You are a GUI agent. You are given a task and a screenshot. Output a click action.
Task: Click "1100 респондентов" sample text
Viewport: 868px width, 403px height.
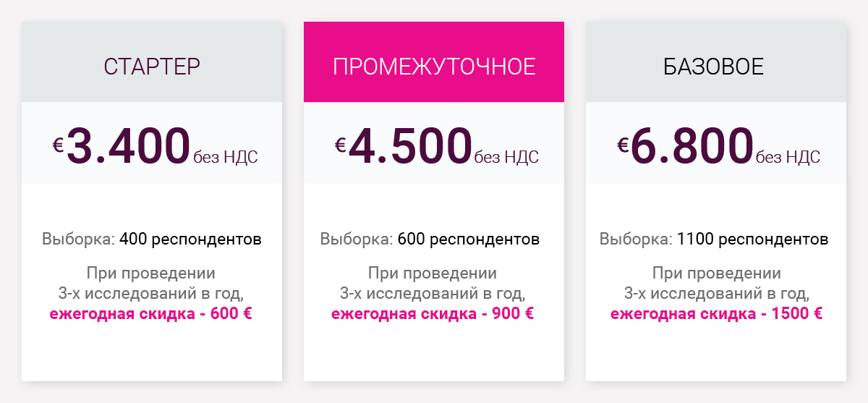[x=753, y=239]
